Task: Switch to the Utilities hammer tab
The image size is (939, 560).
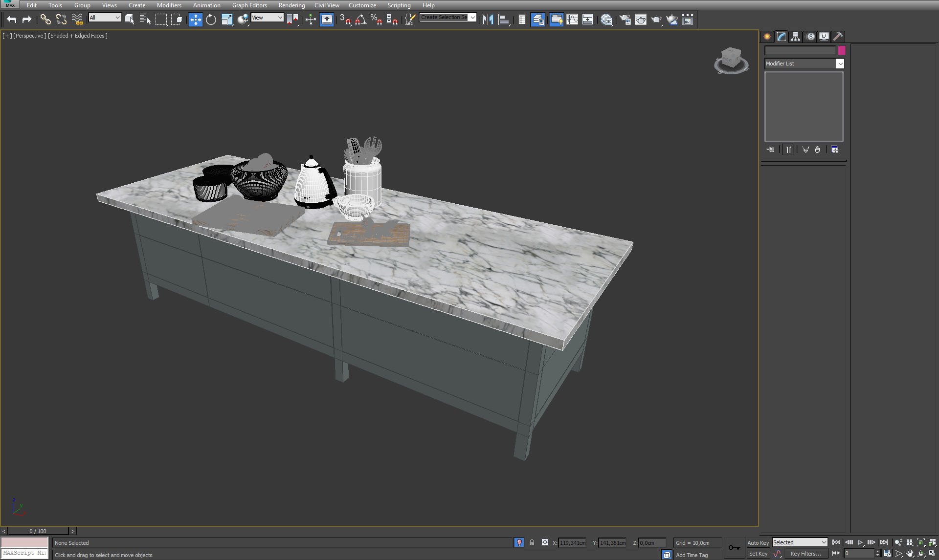Action: click(x=838, y=37)
